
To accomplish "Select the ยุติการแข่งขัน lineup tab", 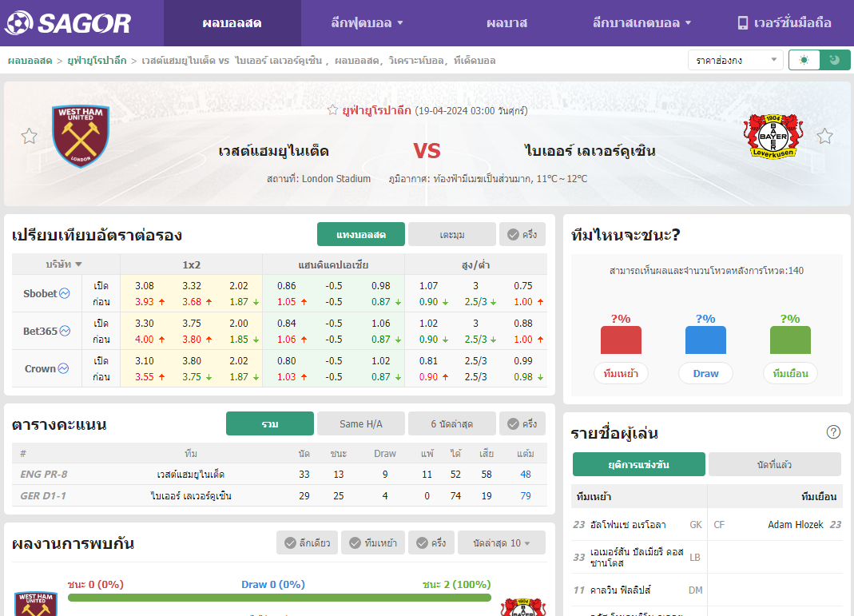I will pos(639,464).
